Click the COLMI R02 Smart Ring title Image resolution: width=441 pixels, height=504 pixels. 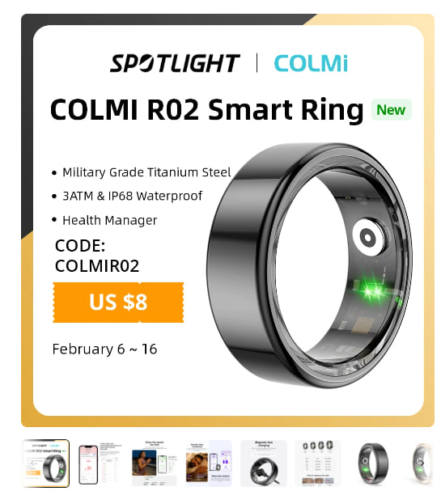(x=206, y=109)
